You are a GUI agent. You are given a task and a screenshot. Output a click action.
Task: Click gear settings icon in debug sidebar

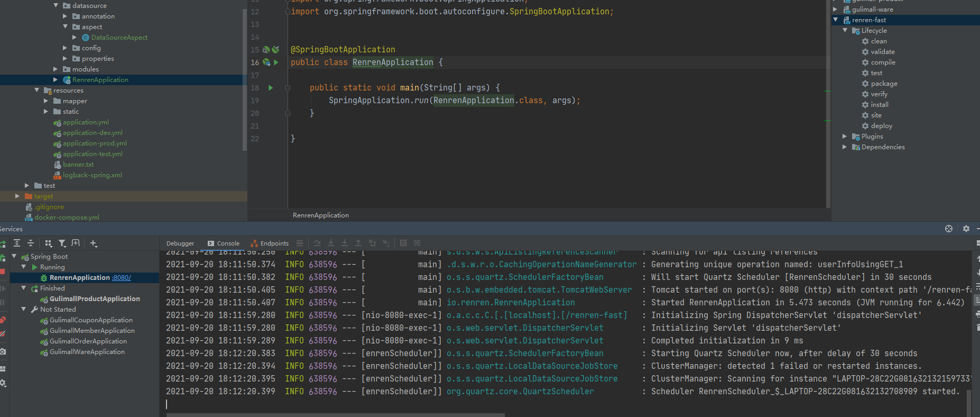pos(2,383)
